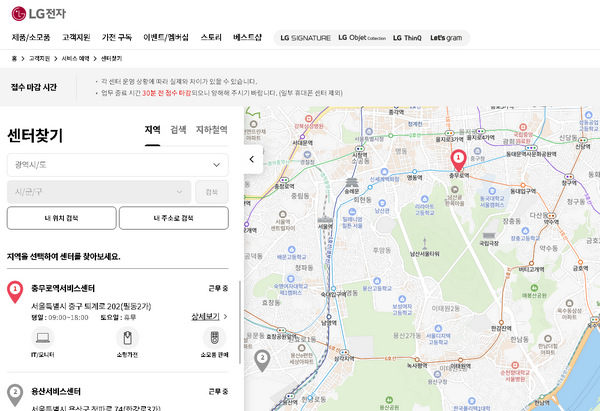This screenshot has width=600, height=411.
Task: Click the 서비스 예약 breadcrumb
Action: click(75, 59)
